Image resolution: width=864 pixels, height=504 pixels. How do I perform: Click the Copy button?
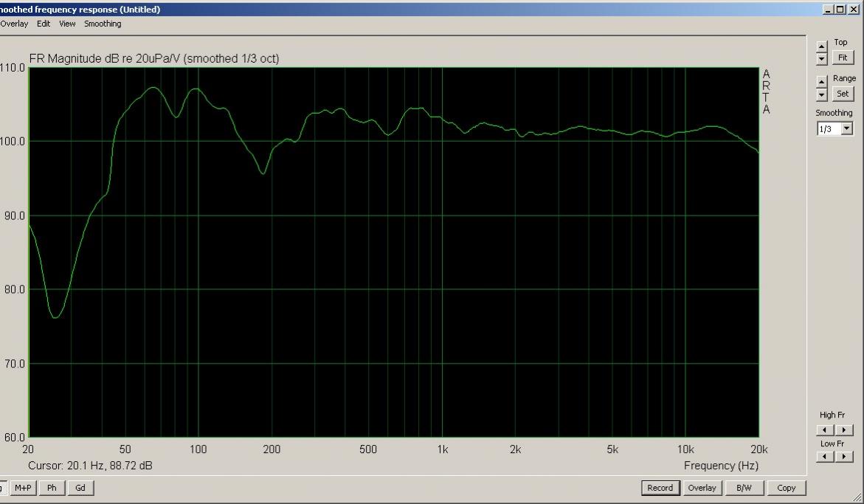tap(786, 488)
